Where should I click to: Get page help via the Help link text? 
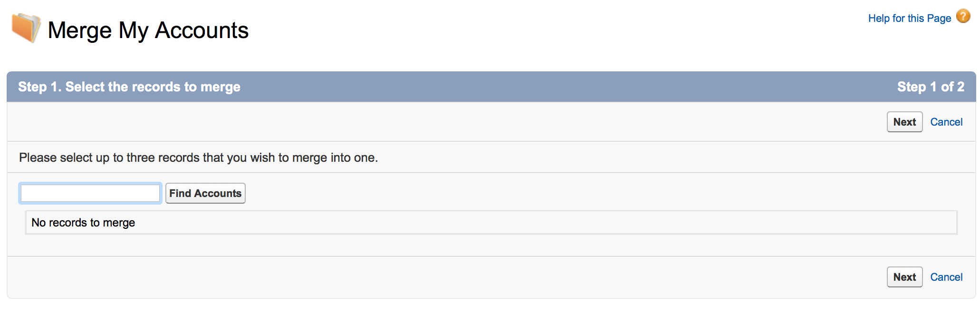coord(909,19)
